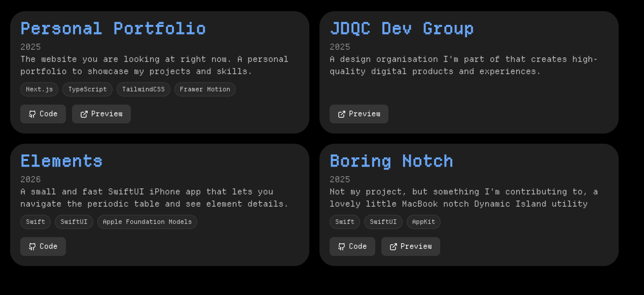Click the GitHub icon on Personal Portfolio's Code button
Viewport: 644px width, 295px height.
32,114
